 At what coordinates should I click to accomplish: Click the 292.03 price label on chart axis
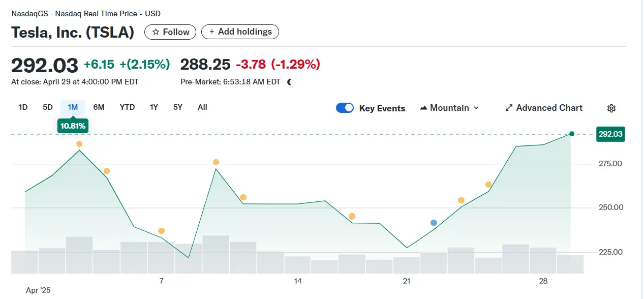pos(611,134)
